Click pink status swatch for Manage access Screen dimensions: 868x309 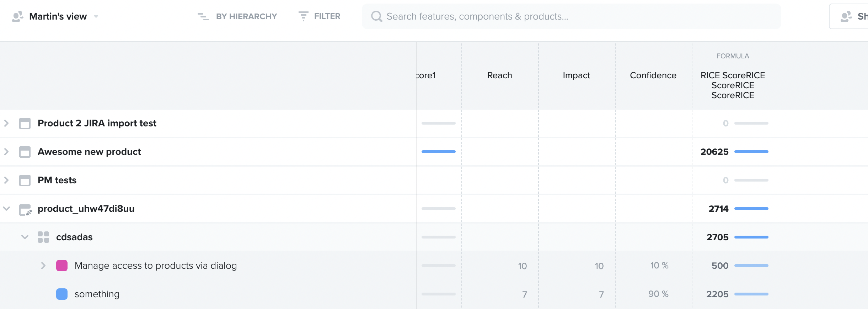pos(62,266)
